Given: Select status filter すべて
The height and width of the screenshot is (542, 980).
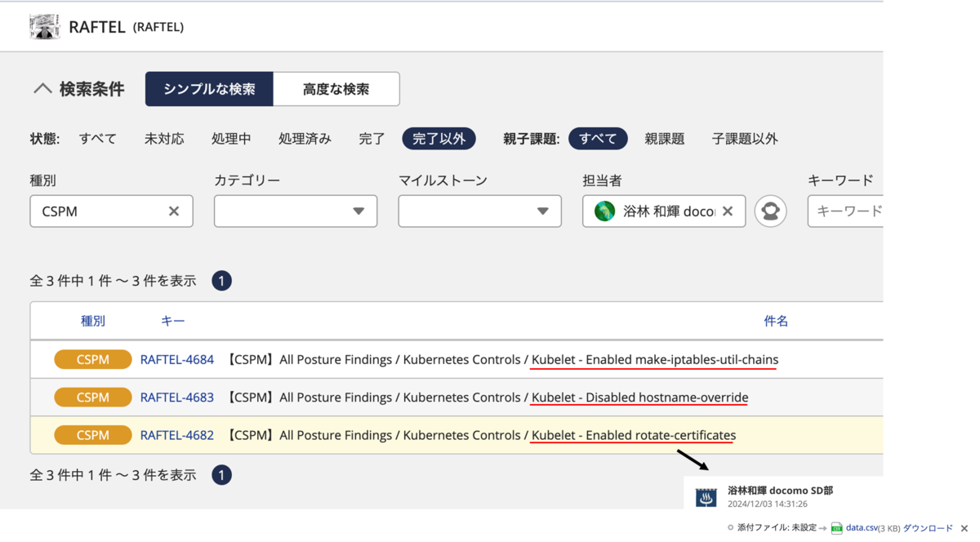Looking at the screenshot, I should [x=98, y=139].
